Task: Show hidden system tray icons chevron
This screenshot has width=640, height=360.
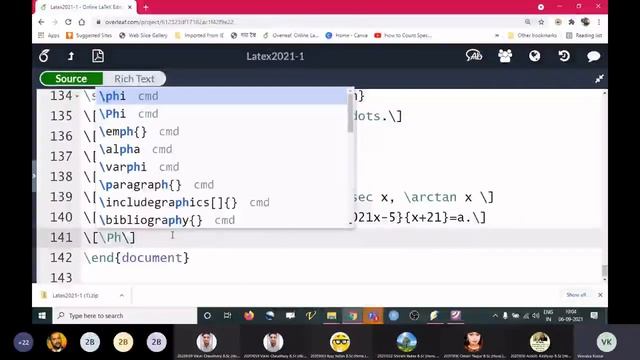Action: [x=495, y=316]
